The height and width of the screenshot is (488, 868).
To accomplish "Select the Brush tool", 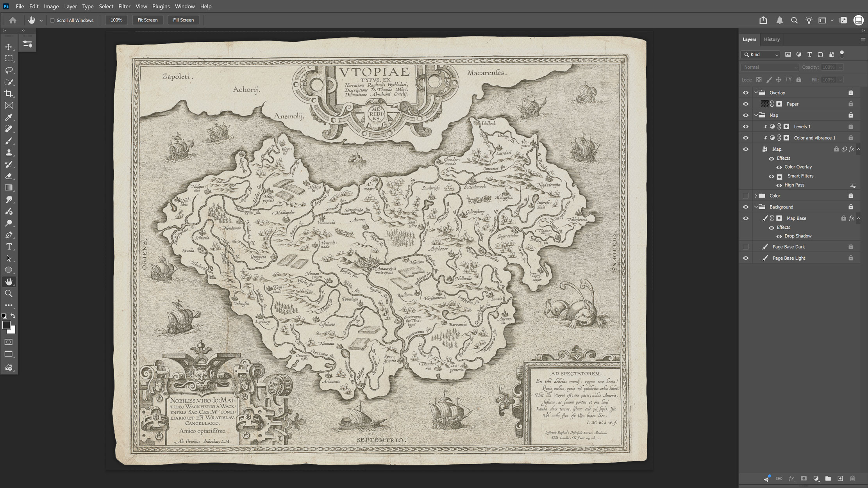I will 9,141.
